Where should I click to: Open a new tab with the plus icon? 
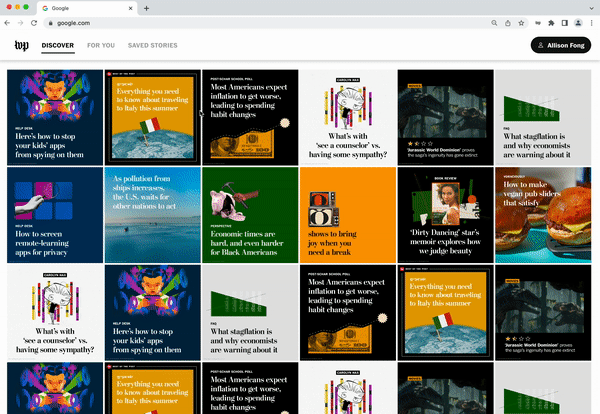click(146, 8)
